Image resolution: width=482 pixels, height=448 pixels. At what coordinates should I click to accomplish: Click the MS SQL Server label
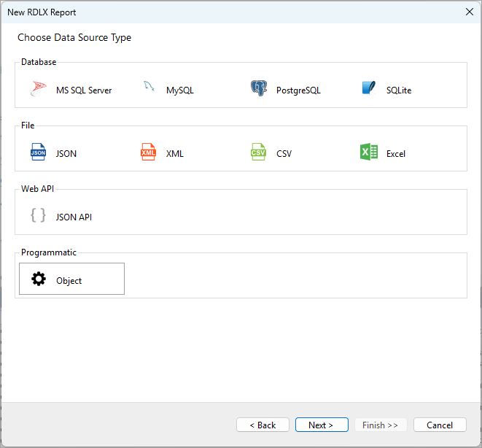coord(84,90)
